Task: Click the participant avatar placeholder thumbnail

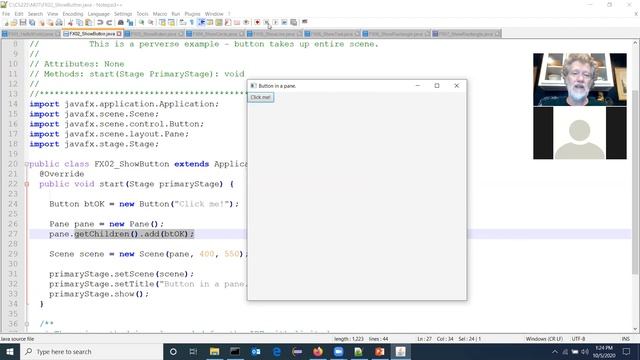Action: [580, 133]
